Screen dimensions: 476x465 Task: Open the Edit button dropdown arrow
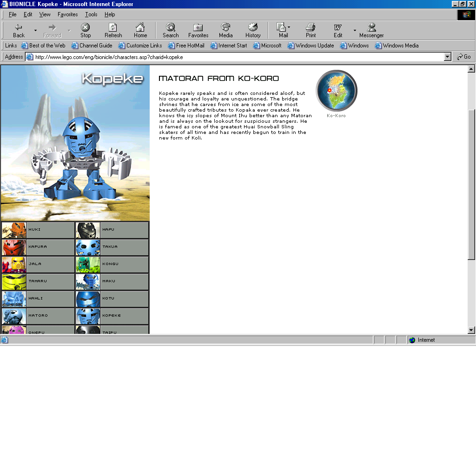(355, 31)
